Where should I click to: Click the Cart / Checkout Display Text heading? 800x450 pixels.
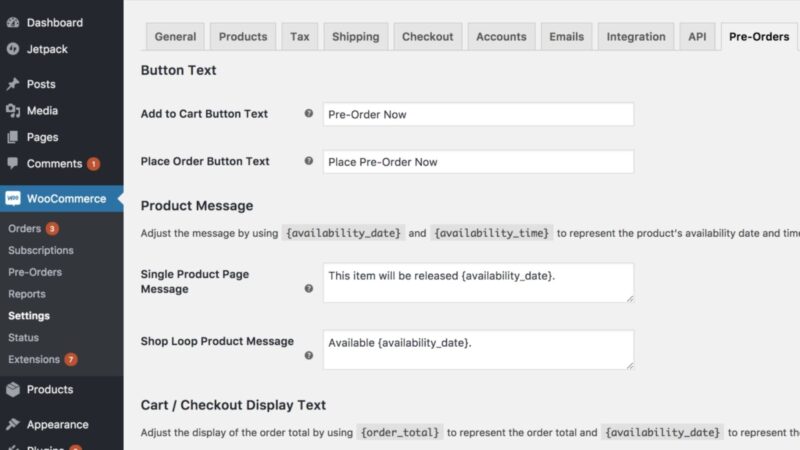click(x=233, y=405)
